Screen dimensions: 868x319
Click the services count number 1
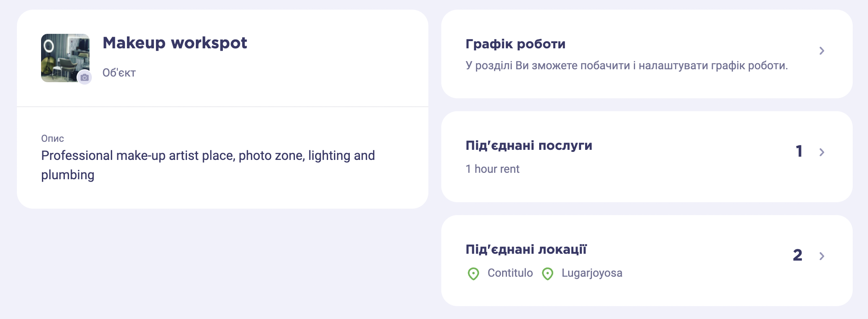point(799,151)
